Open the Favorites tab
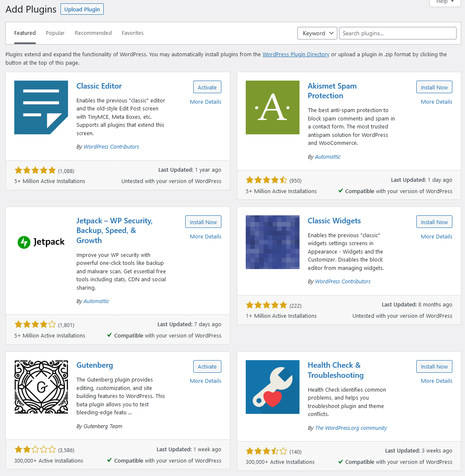Image resolution: width=465 pixels, height=476 pixels. [x=132, y=33]
